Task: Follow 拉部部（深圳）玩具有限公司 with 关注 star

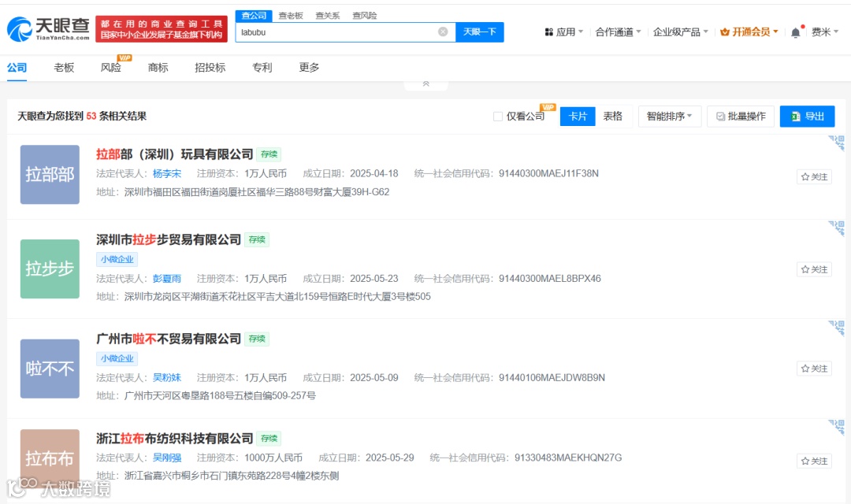Action: pyautogui.click(x=814, y=177)
